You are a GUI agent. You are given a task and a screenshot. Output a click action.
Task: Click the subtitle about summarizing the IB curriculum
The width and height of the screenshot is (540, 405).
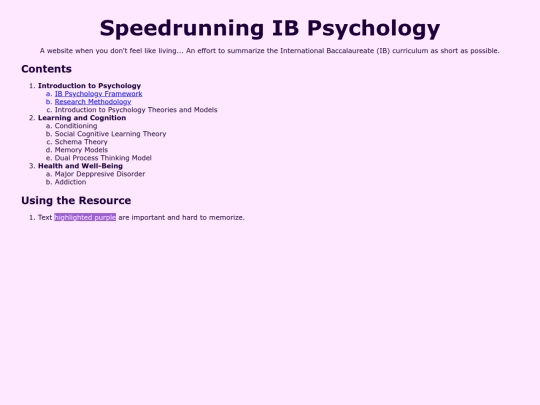(270, 51)
